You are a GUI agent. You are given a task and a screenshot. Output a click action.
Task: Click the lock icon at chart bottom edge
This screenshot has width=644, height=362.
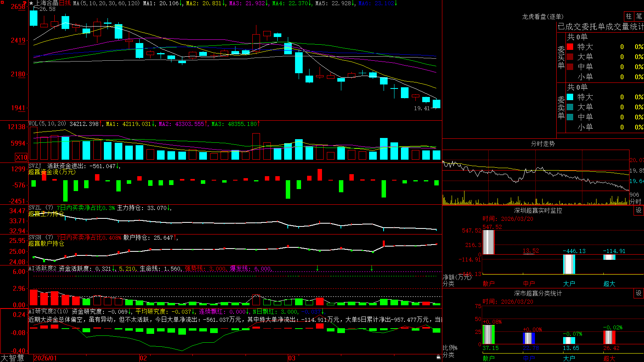pos(439,357)
